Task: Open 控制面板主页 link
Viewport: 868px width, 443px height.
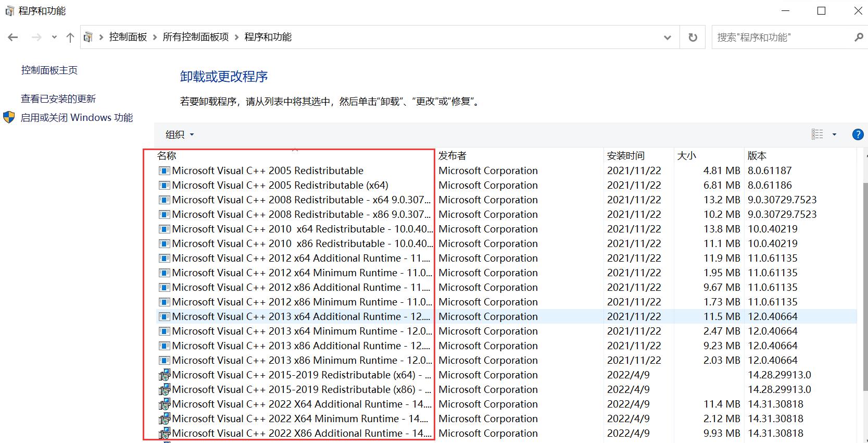Action: pyautogui.click(x=49, y=70)
